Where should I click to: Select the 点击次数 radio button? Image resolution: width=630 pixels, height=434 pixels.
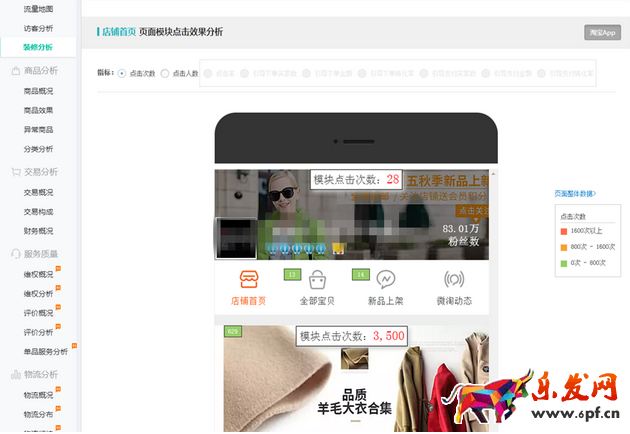122,74
